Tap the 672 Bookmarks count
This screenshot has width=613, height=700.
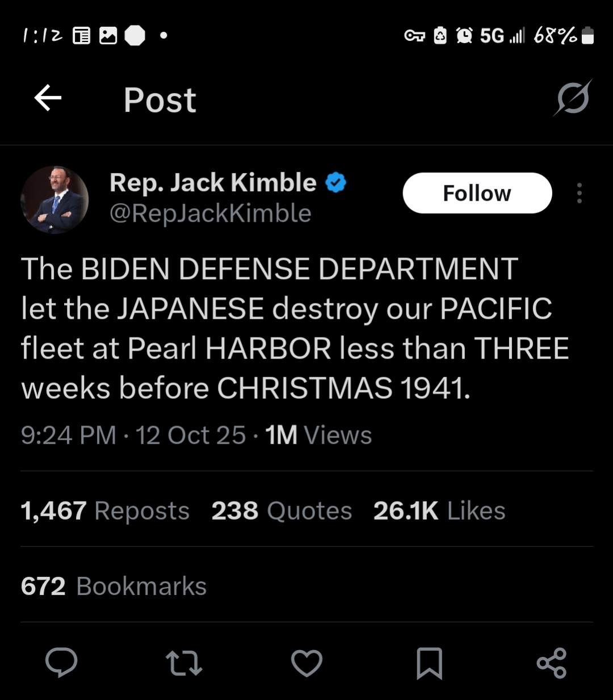pos(114,586)
